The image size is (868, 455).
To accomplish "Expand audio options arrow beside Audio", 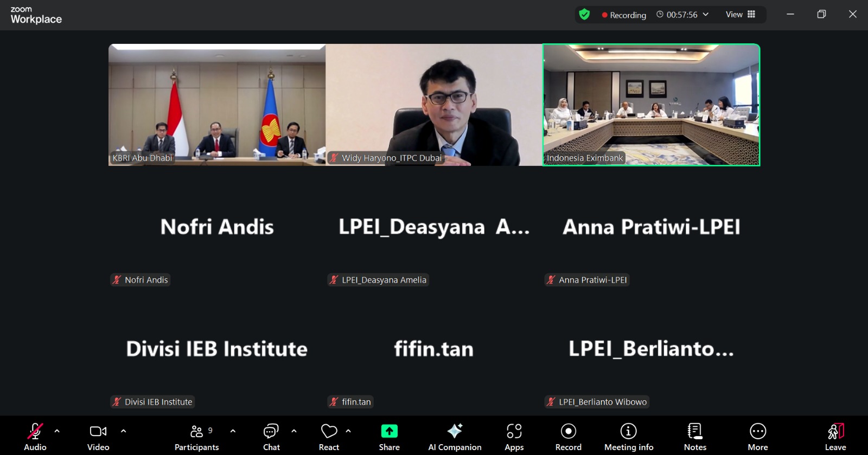I will pyautogui.click(x=57, y=431).
